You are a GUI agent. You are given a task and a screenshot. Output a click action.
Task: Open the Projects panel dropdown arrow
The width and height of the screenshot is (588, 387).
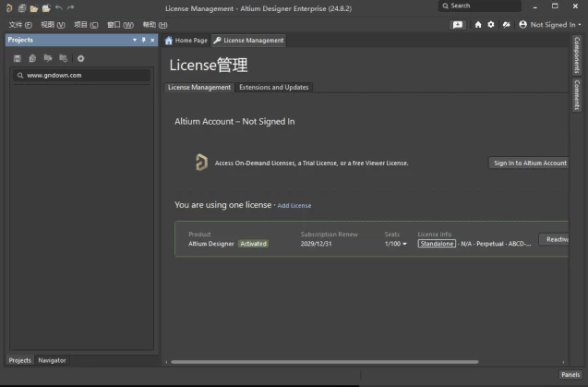[134, 41]
